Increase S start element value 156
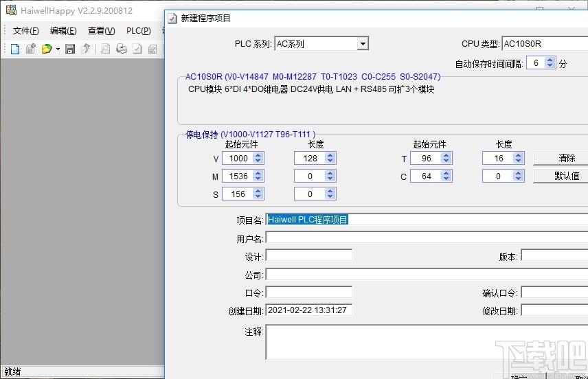 click(258, 191)
